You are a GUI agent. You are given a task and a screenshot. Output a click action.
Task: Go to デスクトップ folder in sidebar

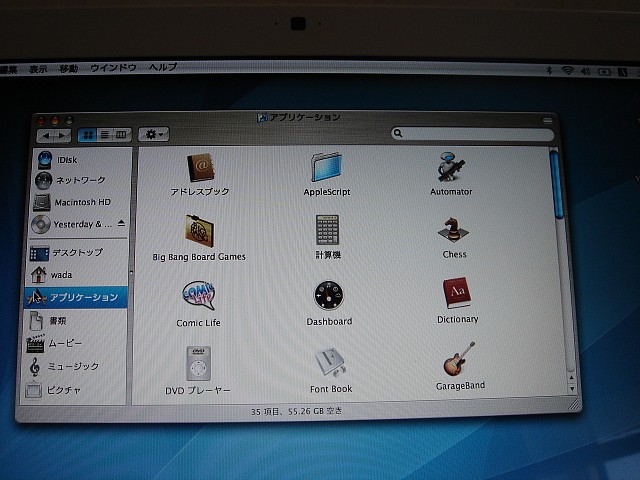click(x=78, y=253)
